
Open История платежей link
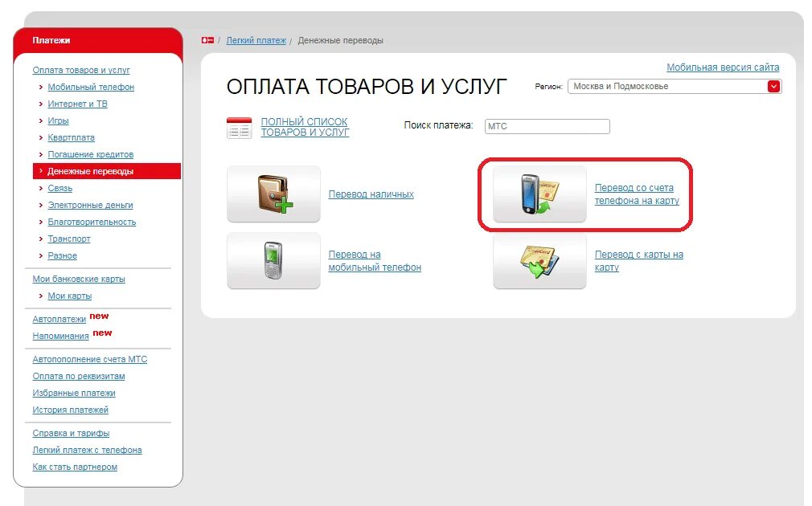71,410
